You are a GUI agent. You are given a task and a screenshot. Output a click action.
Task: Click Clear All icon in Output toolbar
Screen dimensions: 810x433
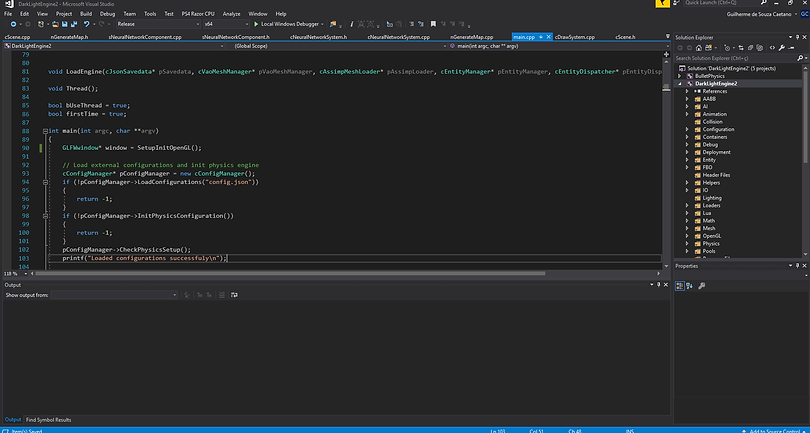222,295
